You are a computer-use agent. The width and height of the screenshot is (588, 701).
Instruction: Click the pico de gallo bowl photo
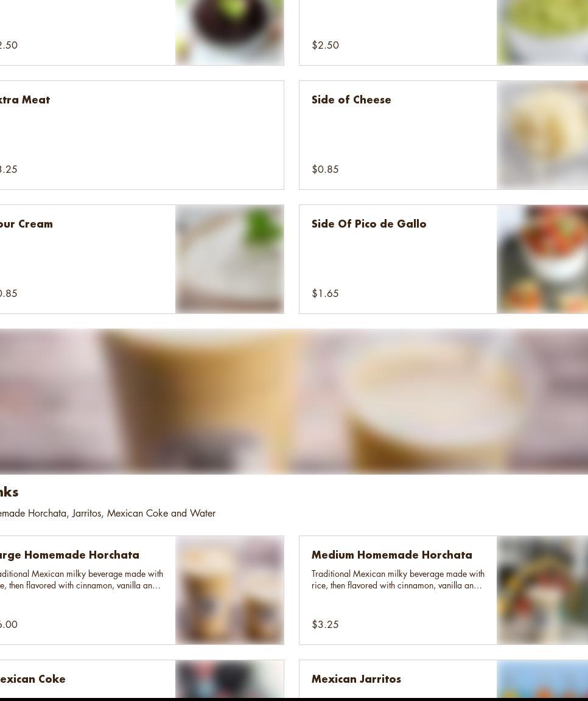[x=542, y=259]
